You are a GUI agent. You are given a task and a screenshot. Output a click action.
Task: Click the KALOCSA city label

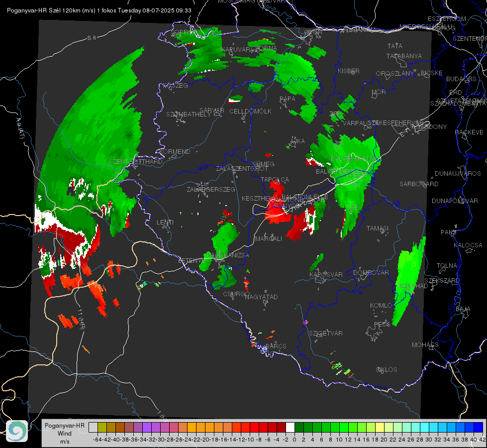(x=468, y=245)
